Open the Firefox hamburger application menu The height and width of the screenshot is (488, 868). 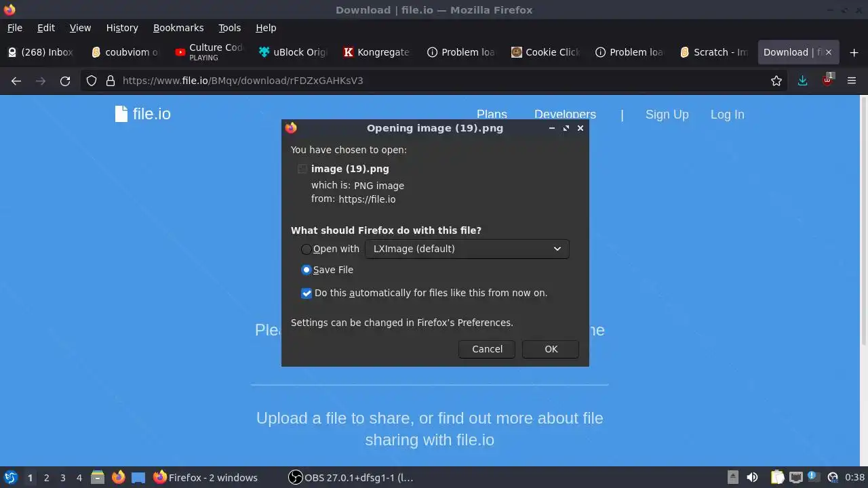852,81
